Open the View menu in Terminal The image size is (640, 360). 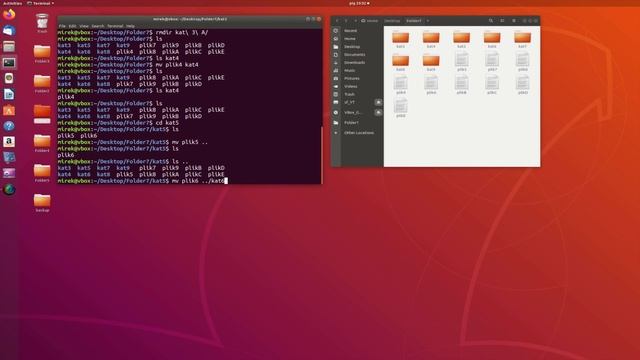[84, 26]
